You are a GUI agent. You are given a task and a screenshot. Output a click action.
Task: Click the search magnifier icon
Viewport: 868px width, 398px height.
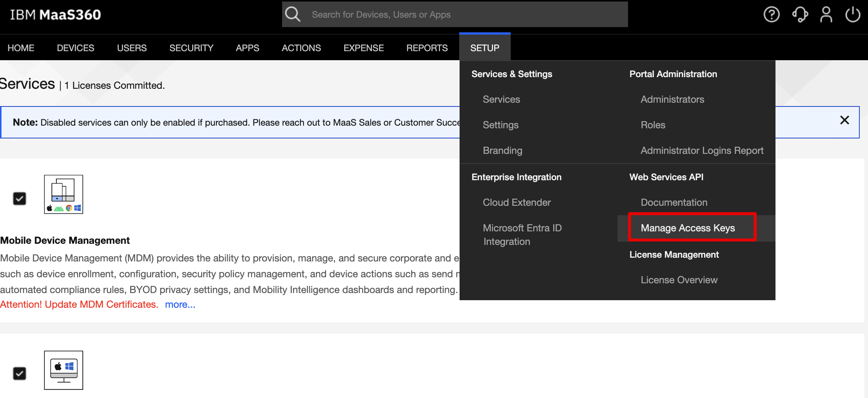pyautogui.click(x=293, y=15)
